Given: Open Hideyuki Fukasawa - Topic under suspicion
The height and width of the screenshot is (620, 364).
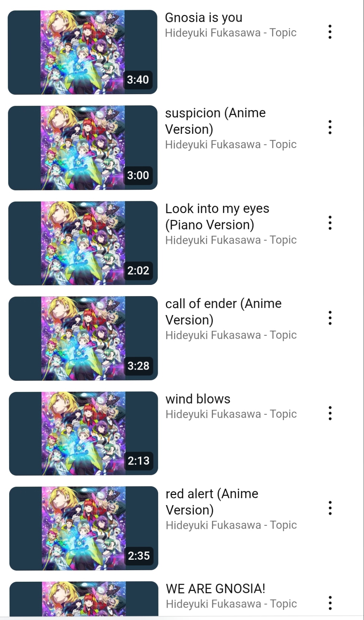Looking at the screenshot, I should [231, 144].
